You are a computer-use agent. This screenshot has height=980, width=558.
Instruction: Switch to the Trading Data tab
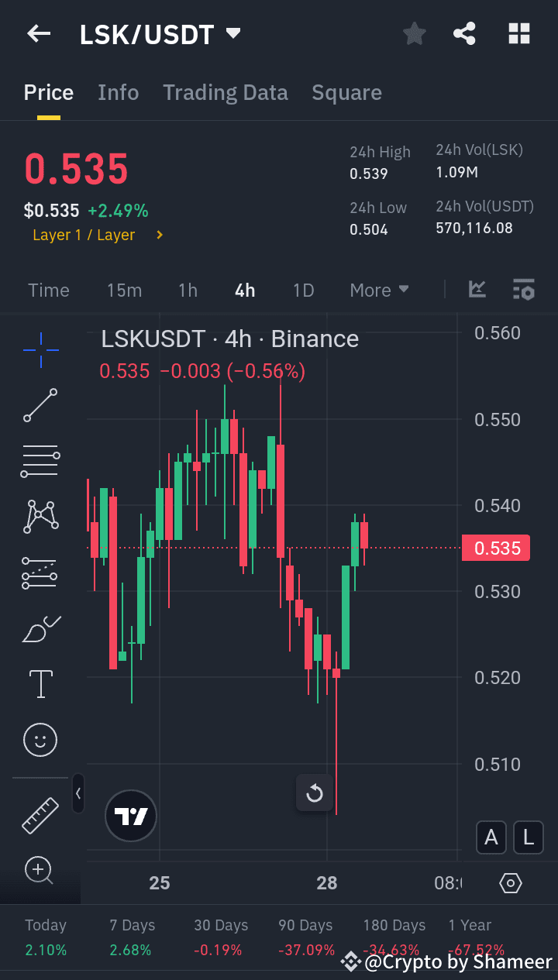click(225, 92)
